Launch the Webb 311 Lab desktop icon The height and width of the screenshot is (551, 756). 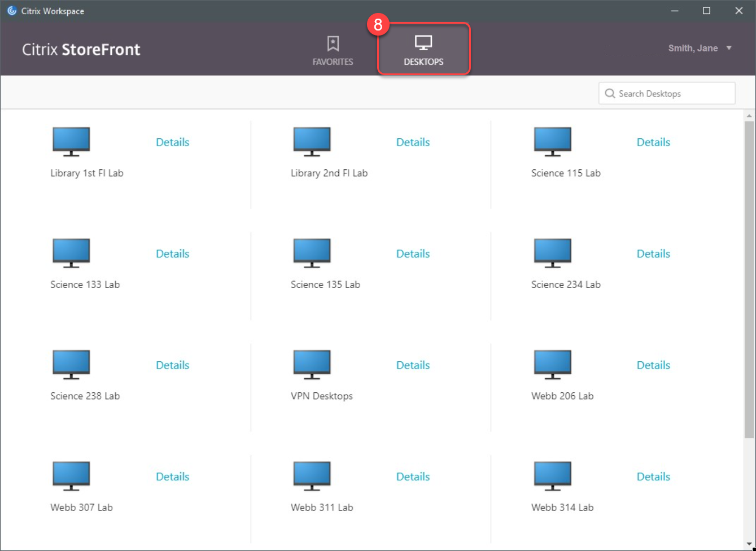(312, 476)
